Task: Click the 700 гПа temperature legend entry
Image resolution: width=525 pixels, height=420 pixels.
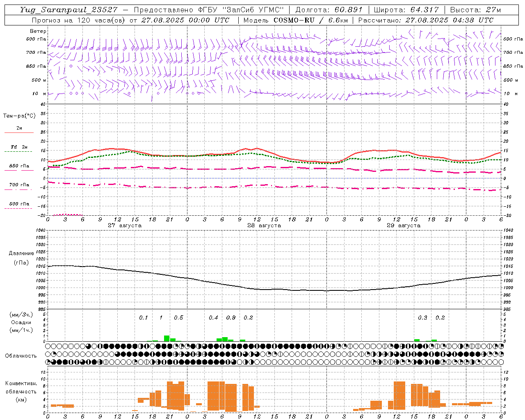Action: coord(19,186)
